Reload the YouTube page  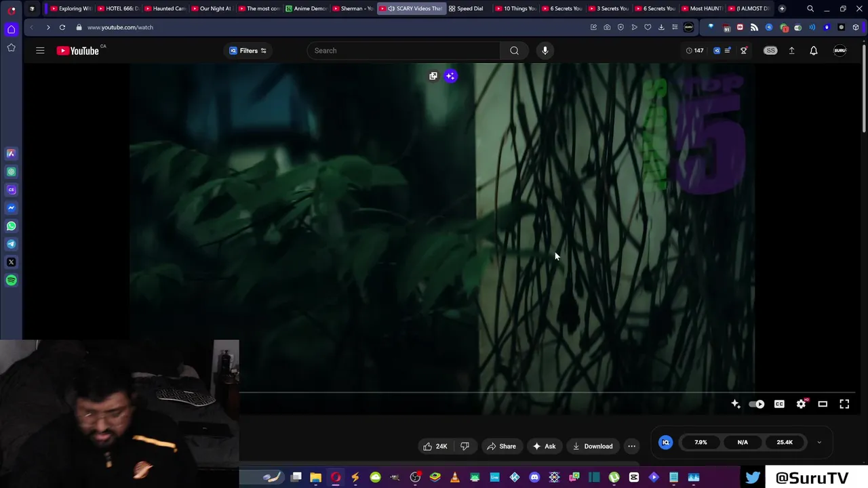point(62,27)
